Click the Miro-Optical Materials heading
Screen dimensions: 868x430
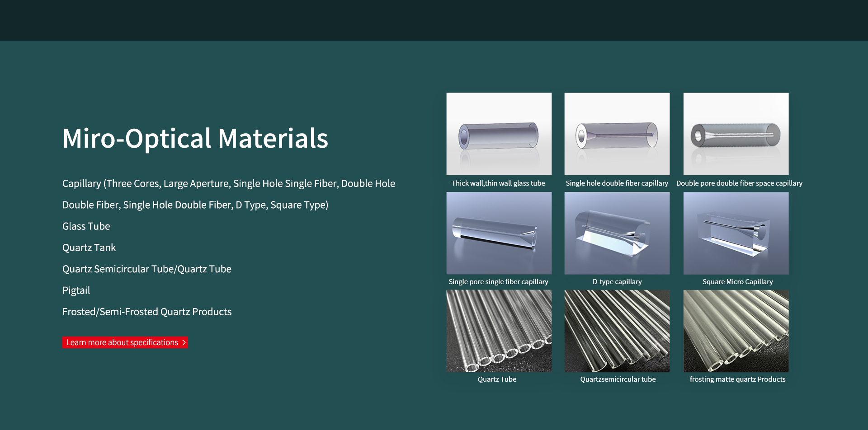coord(195,138)
